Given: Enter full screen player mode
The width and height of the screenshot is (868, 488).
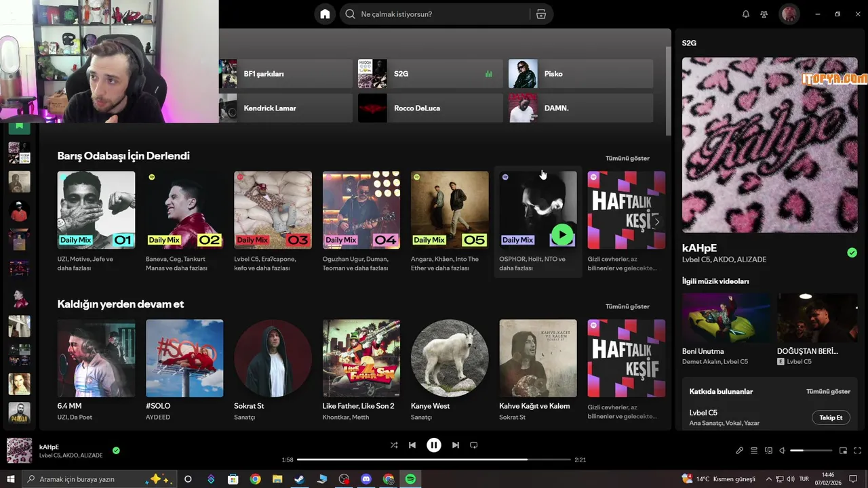Looking at the screenshot, I should (858, 451).
